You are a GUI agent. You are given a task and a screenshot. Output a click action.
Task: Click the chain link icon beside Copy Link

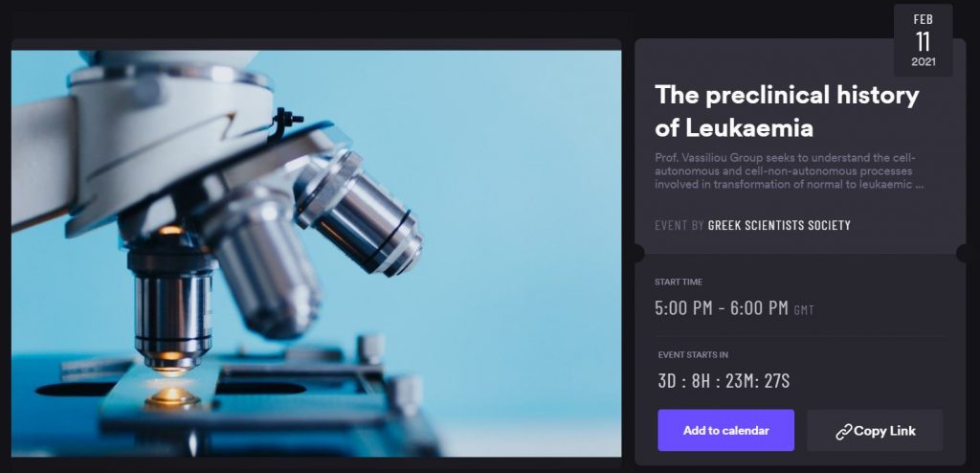[844, 431]
